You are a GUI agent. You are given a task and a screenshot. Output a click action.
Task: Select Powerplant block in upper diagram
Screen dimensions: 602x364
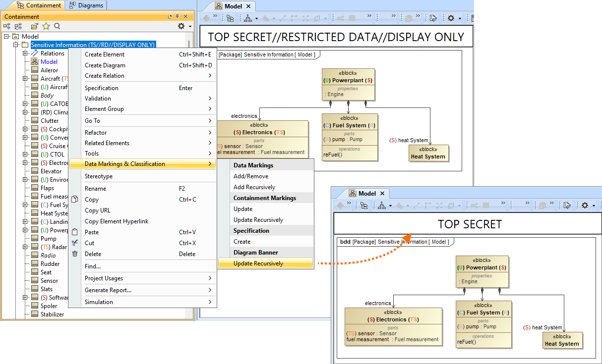[x=348, y=84]
